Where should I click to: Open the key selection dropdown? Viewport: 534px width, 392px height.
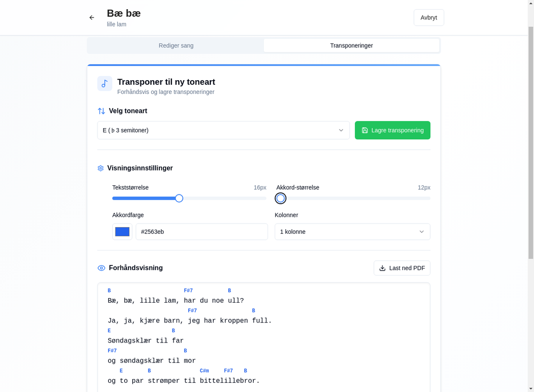tap(223, 130)
